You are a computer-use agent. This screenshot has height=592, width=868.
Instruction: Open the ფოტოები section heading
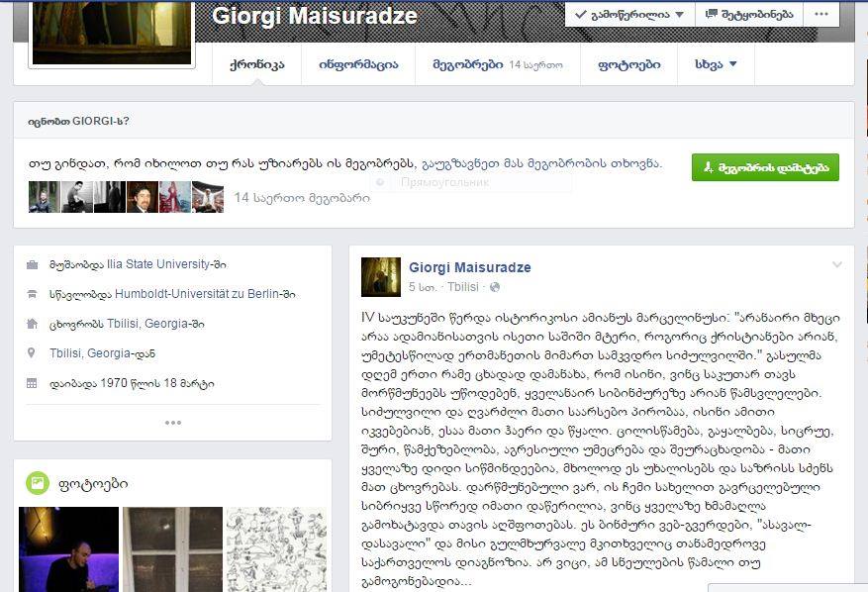[x=93, y=484]
